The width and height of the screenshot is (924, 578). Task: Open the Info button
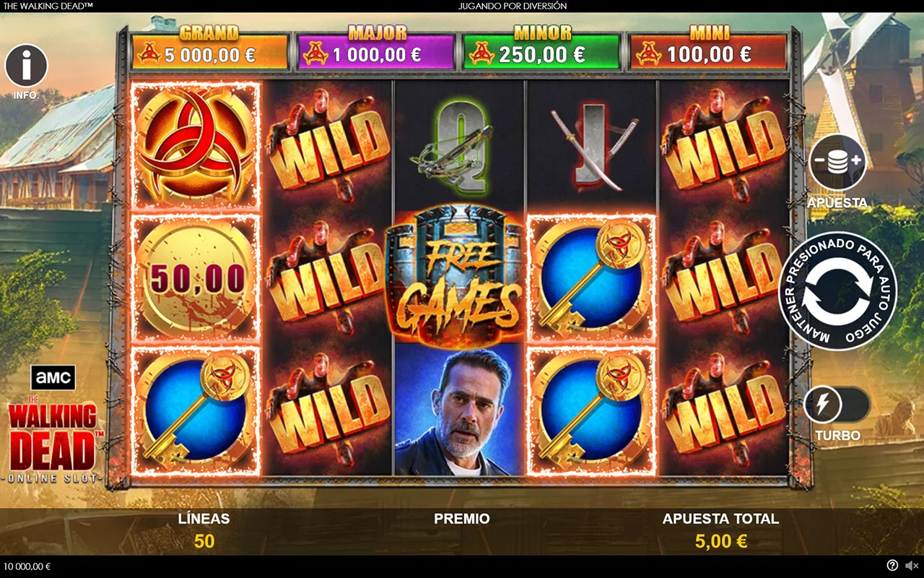27,66
